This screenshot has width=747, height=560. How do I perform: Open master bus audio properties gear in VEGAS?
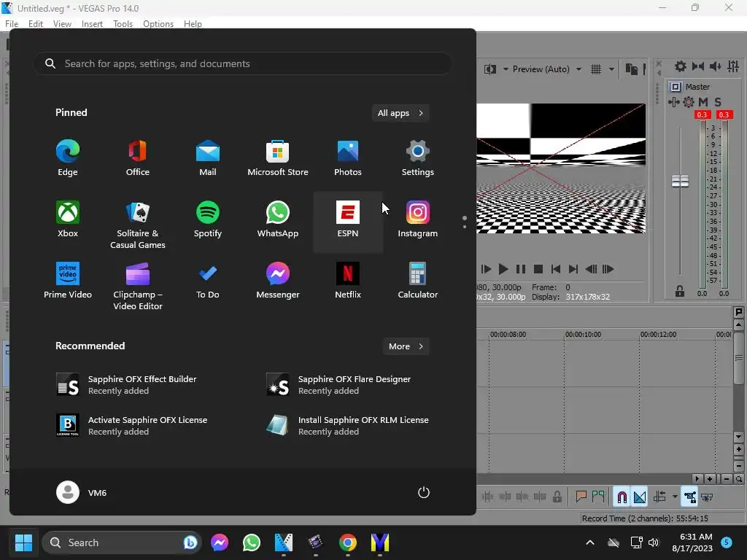click(681, 66)
